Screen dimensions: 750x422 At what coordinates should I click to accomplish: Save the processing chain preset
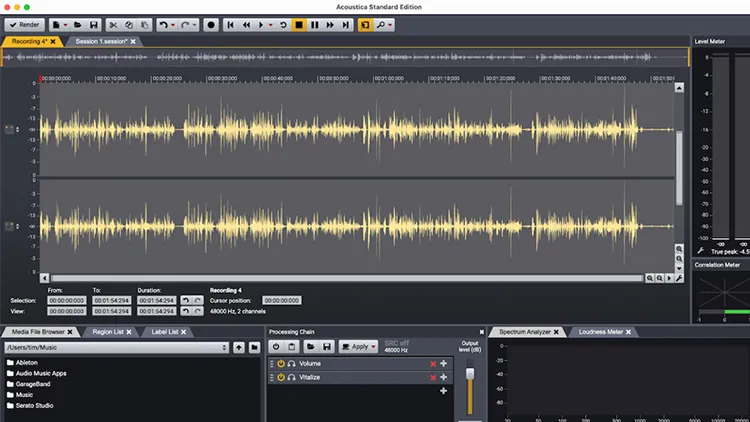coord(327,347)
